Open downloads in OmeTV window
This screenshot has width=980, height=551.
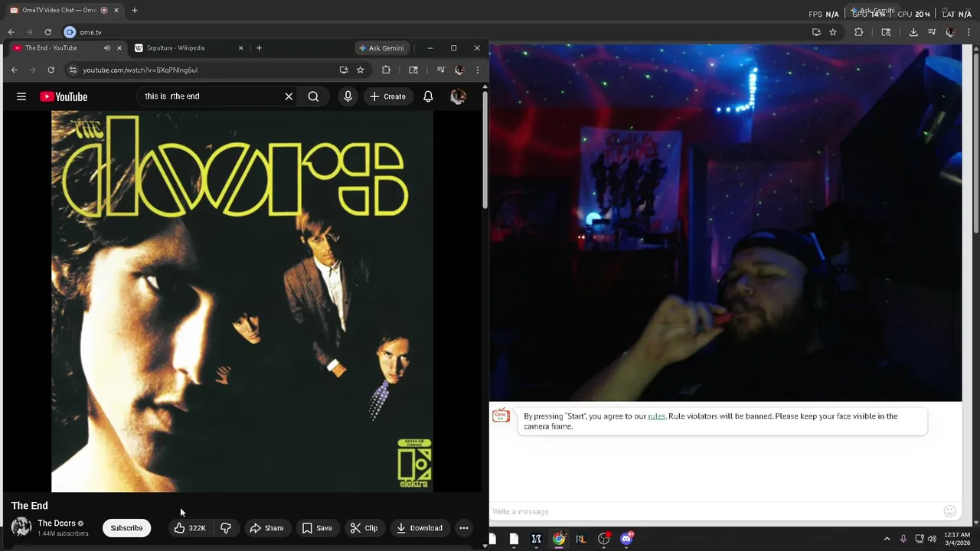click(x=913, y=32)
